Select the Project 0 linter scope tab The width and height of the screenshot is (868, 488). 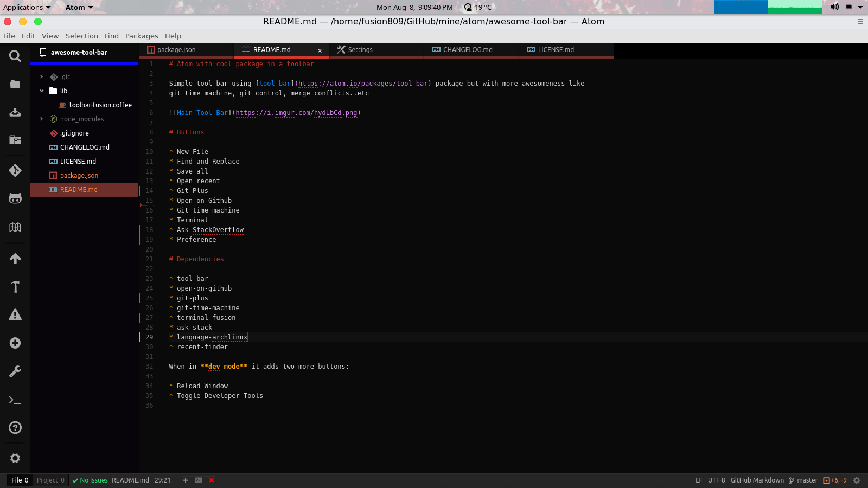(x=50, y=480)
